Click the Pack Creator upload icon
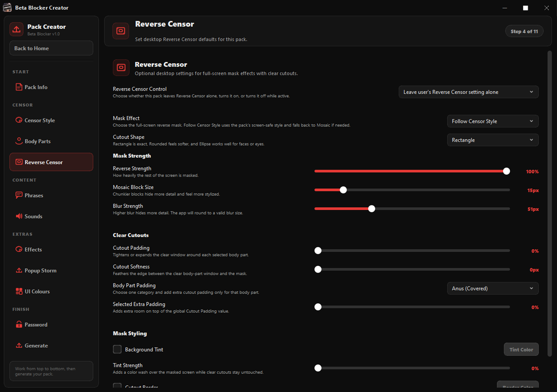Viewport: 557px width, 392px height. [x=16, y=29]
